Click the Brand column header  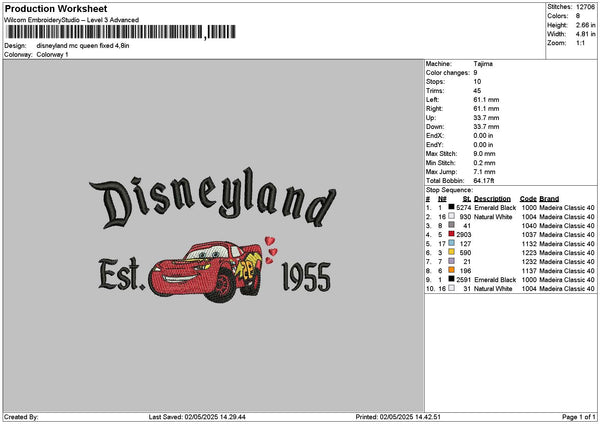549,199
